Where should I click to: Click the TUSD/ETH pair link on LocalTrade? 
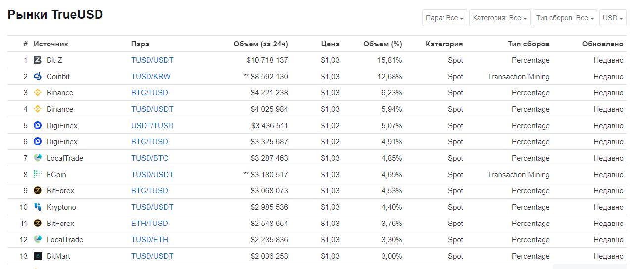[149, 240]
